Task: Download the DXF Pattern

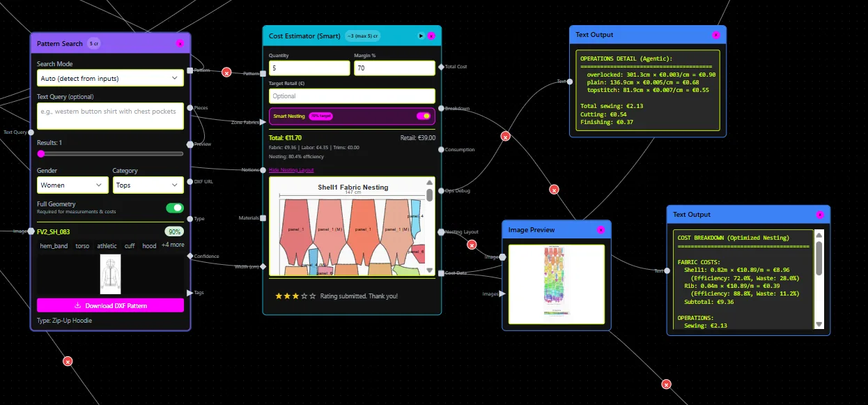Action: (110, 305)
